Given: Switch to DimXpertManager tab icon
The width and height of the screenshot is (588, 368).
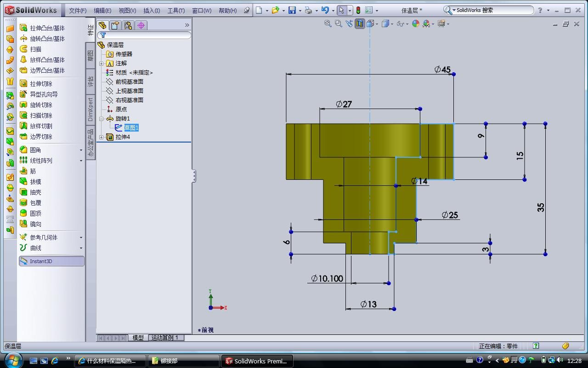Looking at the screenshot, I should tap(141, 25).
